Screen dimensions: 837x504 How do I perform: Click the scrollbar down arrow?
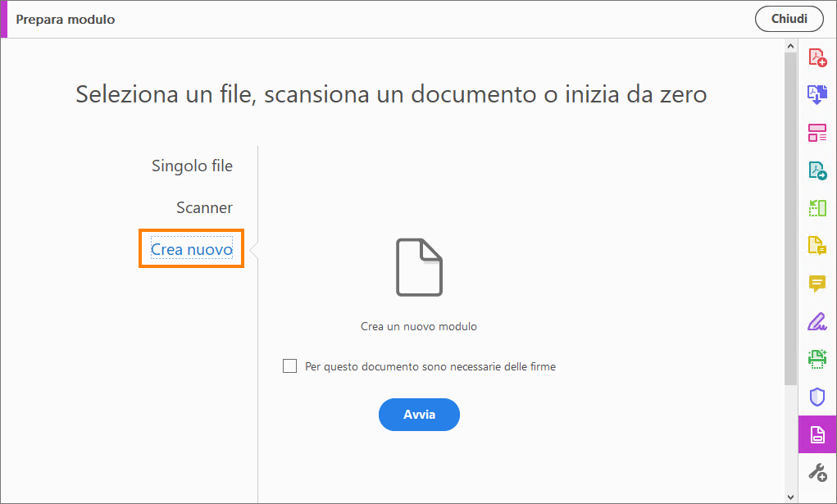(789, 495)
